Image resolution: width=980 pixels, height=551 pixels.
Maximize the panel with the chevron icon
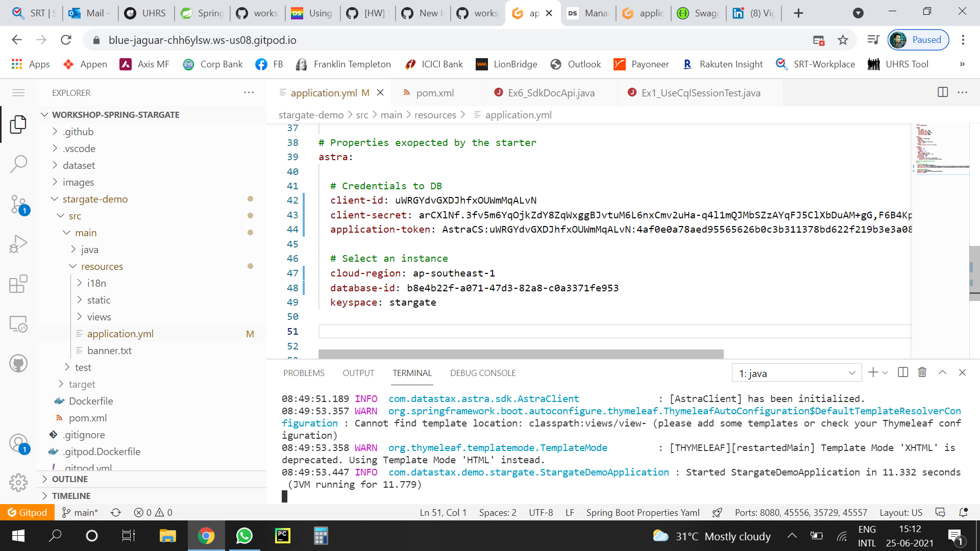click(x=942, y=372)
